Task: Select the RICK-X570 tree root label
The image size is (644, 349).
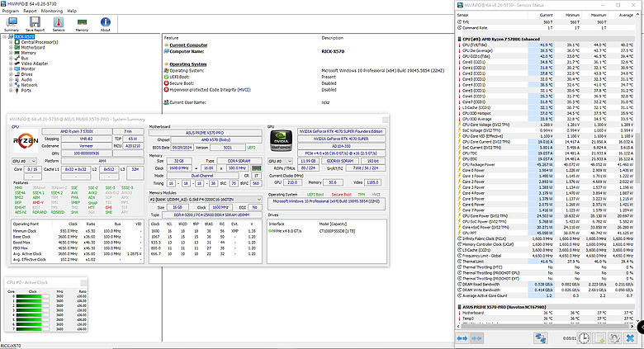Action: pos(25,36)
